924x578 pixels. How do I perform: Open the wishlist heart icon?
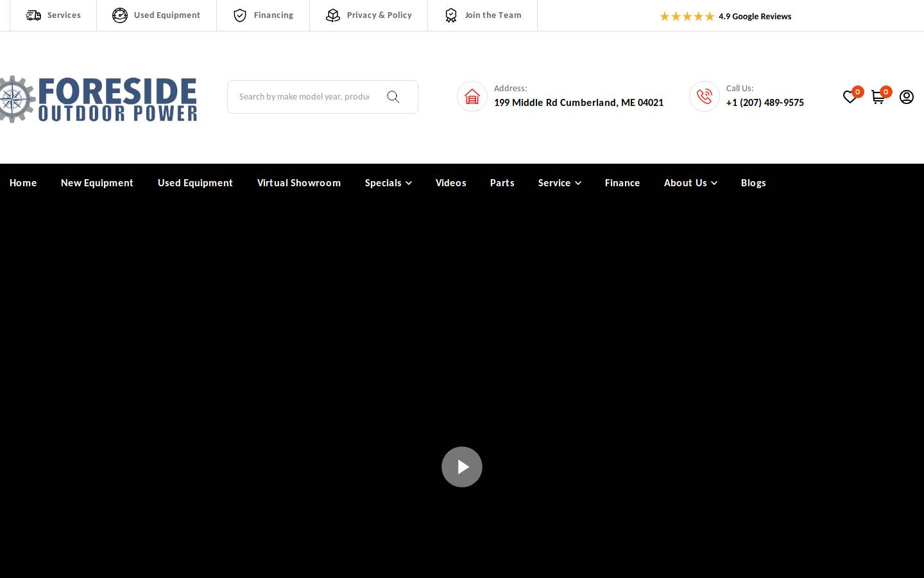pyautogui.click(x=850, y=97)
